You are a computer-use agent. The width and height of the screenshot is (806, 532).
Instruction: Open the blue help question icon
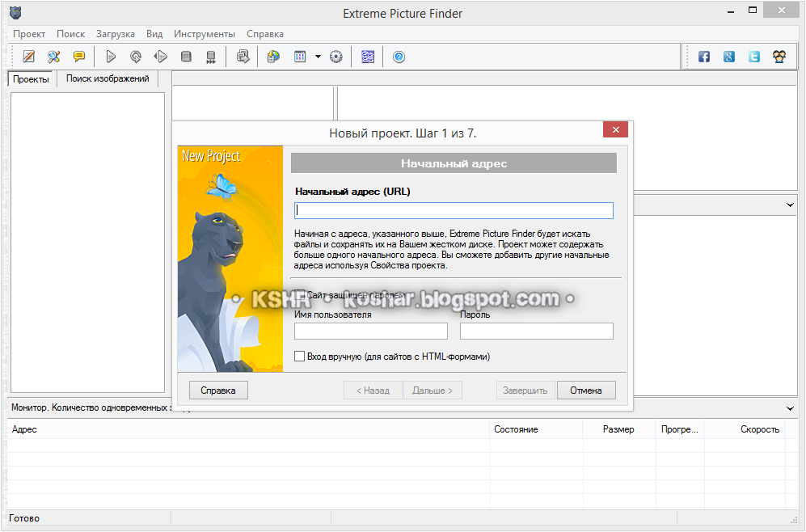click(399, 57)
